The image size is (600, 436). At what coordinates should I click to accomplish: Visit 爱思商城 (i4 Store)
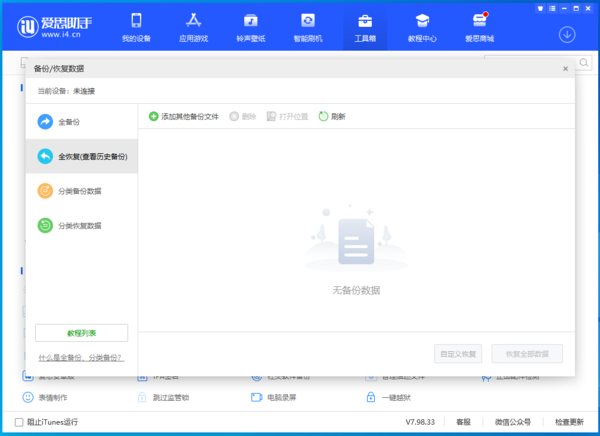pos(480,28)
